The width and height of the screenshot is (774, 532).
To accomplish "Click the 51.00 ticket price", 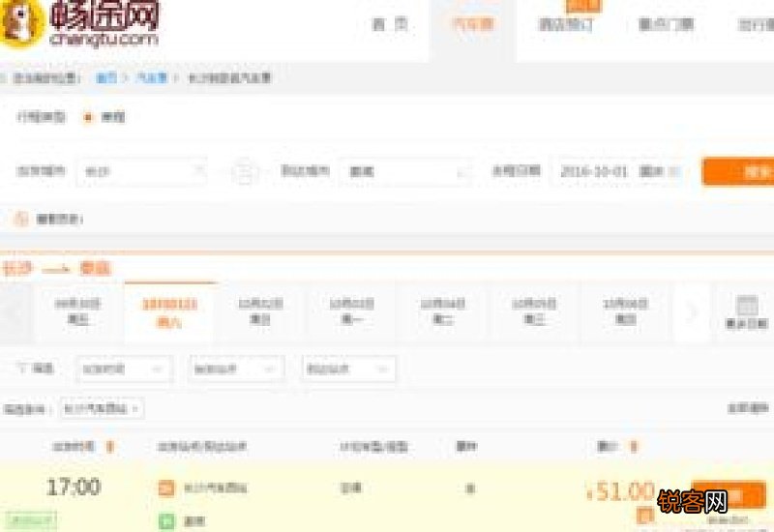I will point(621,491).
